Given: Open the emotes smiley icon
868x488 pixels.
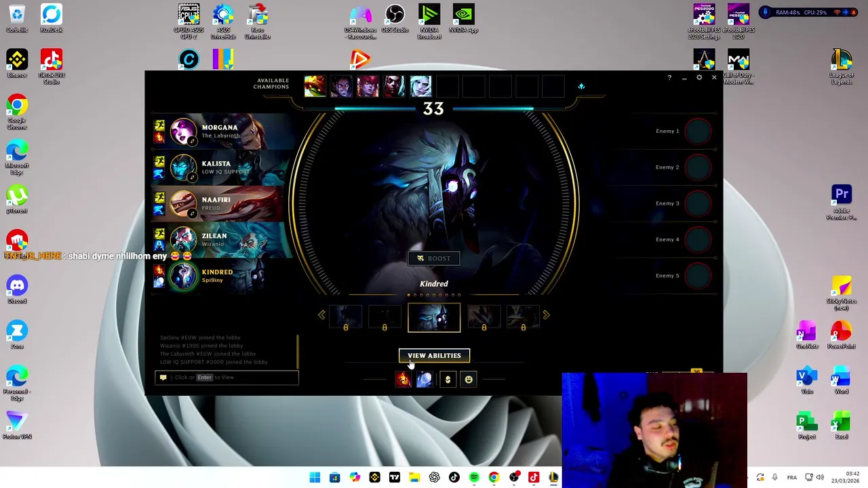Looking at the screenshot, I should pyautogui.click(x=469, y=380).
